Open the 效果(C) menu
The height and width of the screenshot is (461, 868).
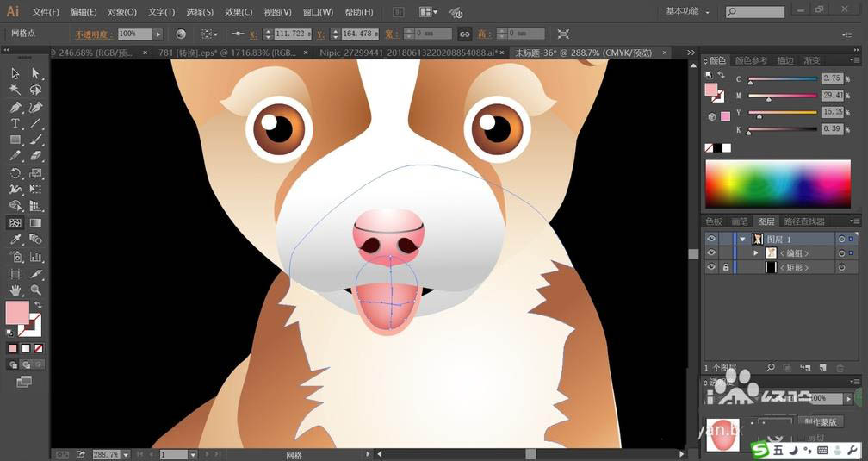[x=239, y=12]
